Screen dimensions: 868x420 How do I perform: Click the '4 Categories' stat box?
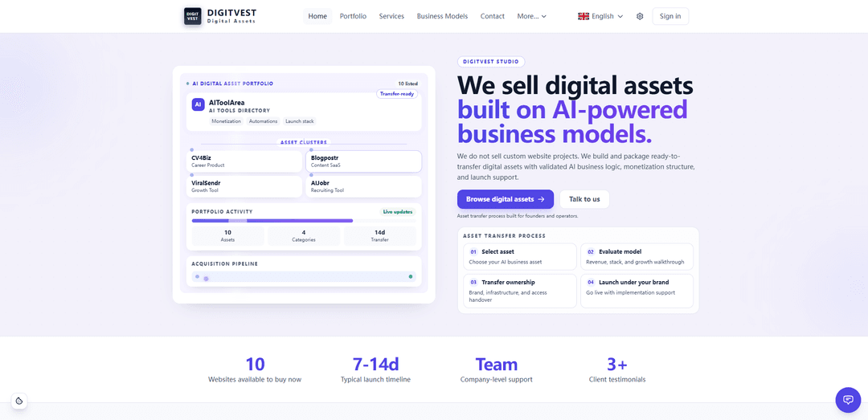pos(304,236)
